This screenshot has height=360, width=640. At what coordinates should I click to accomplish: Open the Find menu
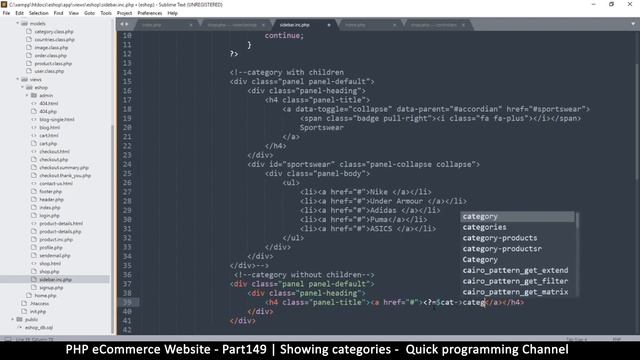[x=58, y=13]
